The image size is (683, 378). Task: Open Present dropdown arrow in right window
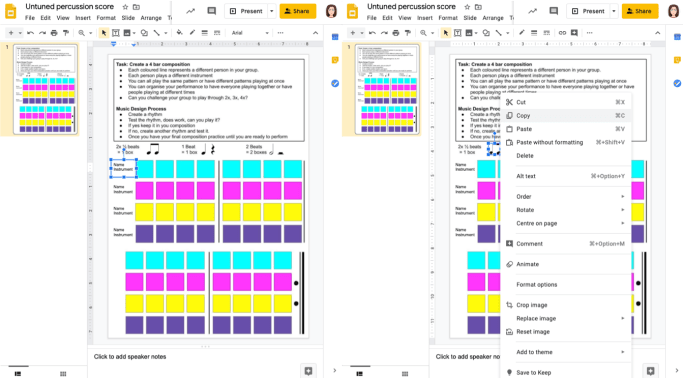pos(613,11)
